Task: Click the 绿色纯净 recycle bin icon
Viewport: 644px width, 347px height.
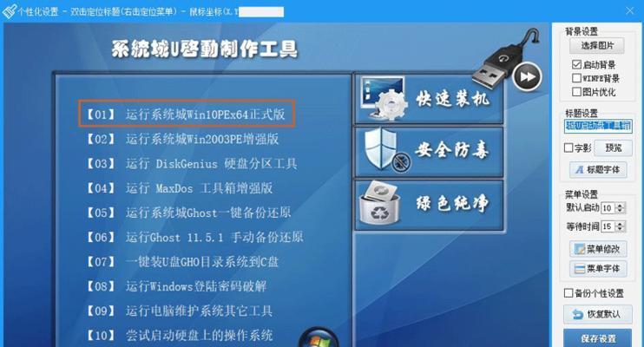Action: [x=380, y=203]
